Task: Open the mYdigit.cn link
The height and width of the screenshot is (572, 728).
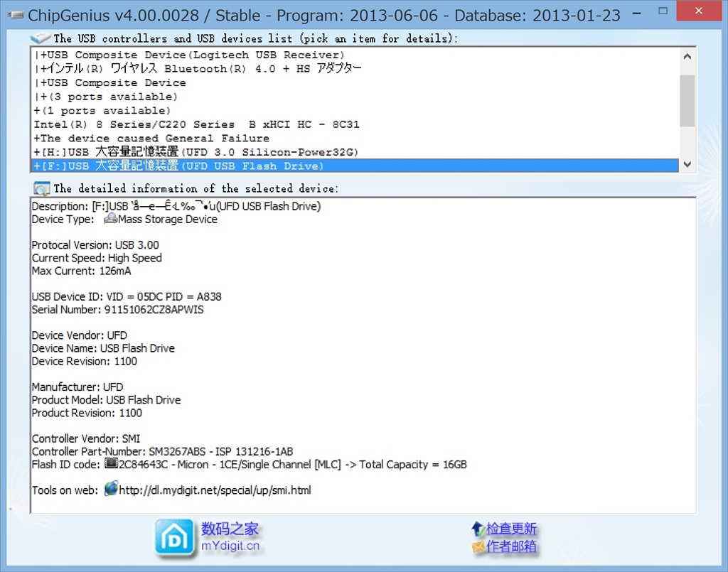Action: point(230,546)
